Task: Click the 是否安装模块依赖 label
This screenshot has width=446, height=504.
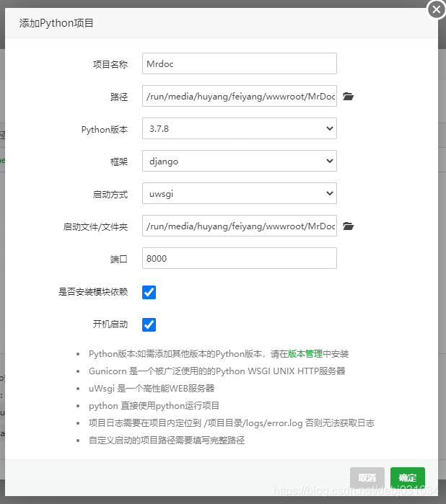Action: 93,292
